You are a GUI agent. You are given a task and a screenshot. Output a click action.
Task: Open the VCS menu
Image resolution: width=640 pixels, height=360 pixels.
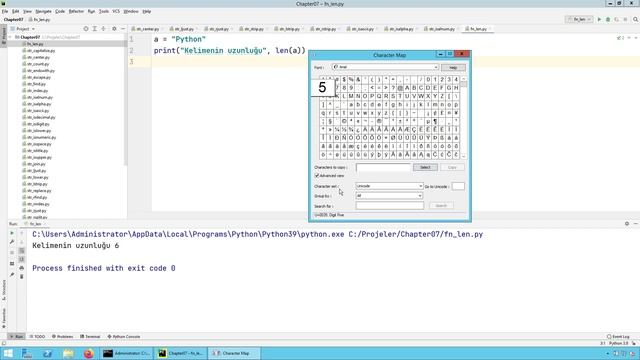(116, 11)
